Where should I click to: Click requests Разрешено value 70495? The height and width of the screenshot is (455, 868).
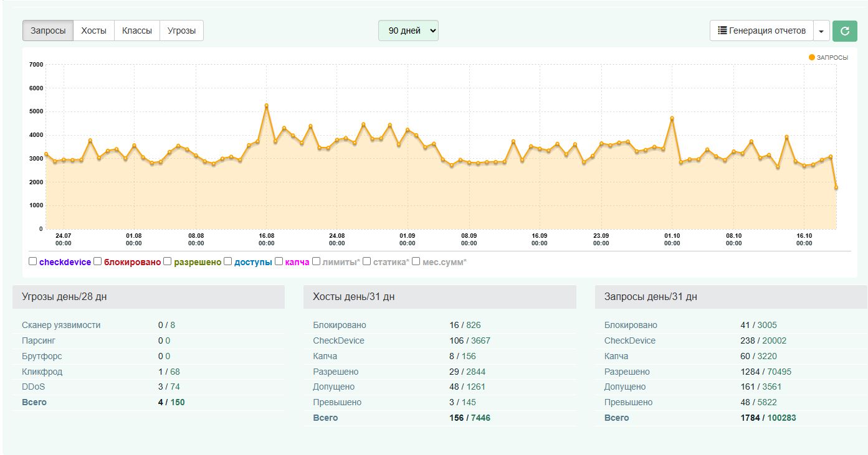click(780, 372)
